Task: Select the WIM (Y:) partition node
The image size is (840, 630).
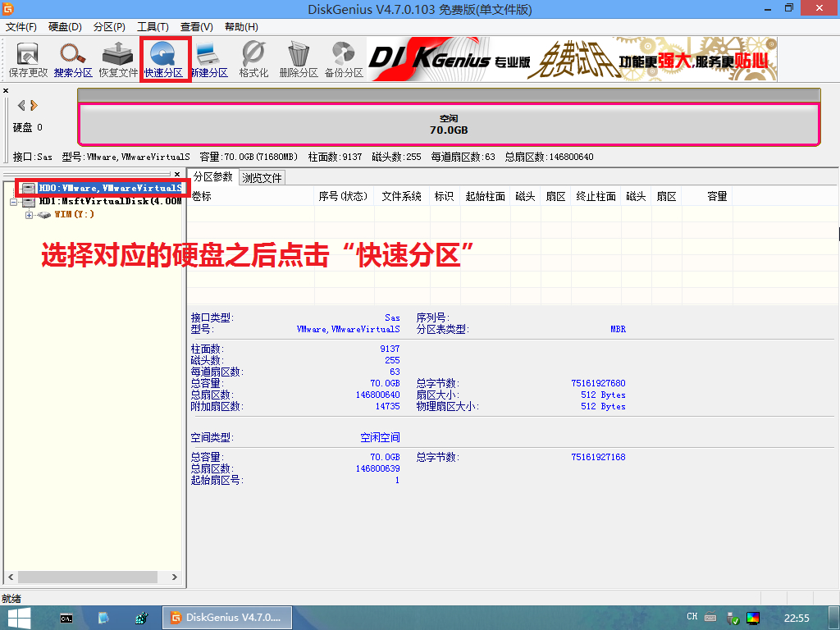Action: coord(74,214)
